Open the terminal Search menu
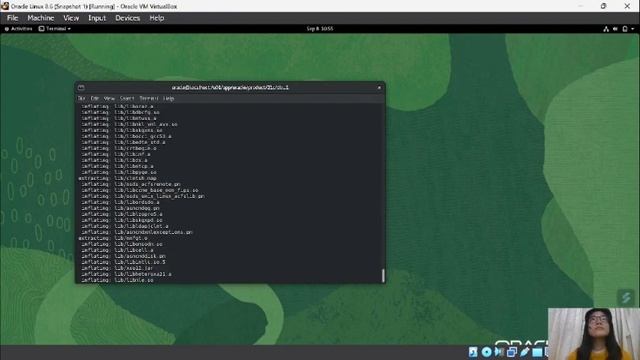 [x=127, y=98]
